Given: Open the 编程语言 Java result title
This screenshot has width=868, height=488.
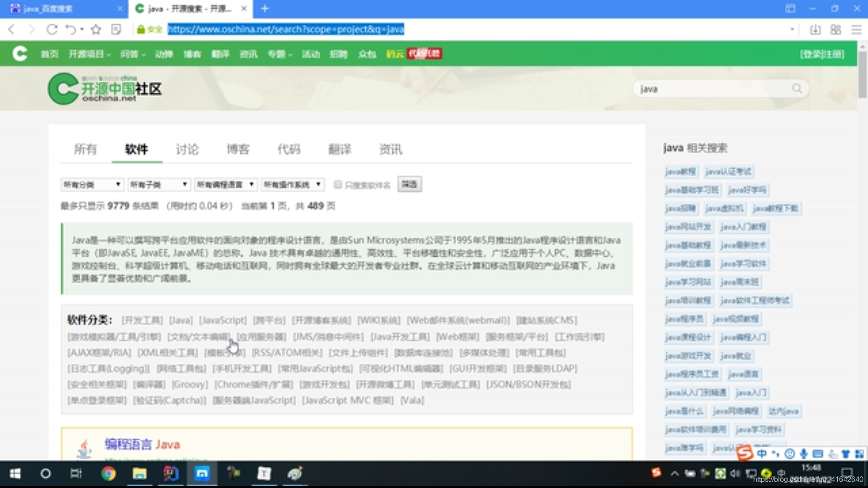Looking at the screenshot, I should (142, 445).
